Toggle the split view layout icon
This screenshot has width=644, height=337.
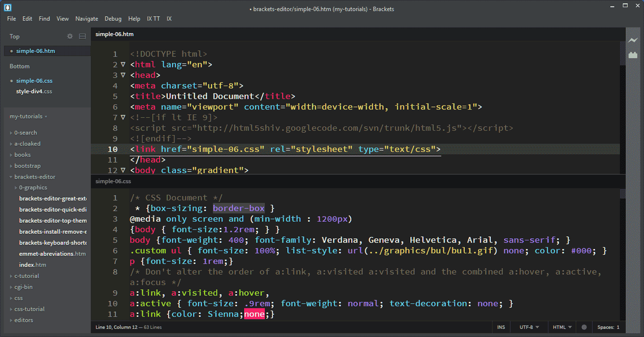[x=82, y=36]
